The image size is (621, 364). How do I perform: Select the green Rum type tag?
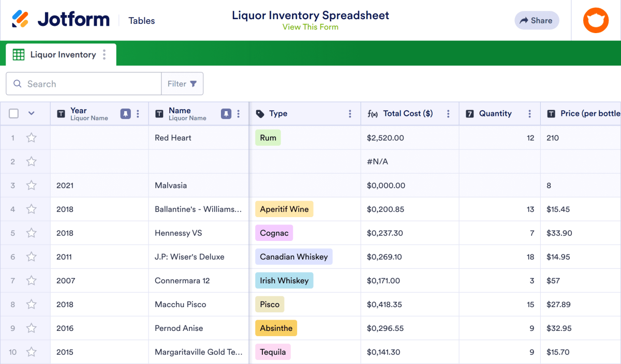(268, 138)
